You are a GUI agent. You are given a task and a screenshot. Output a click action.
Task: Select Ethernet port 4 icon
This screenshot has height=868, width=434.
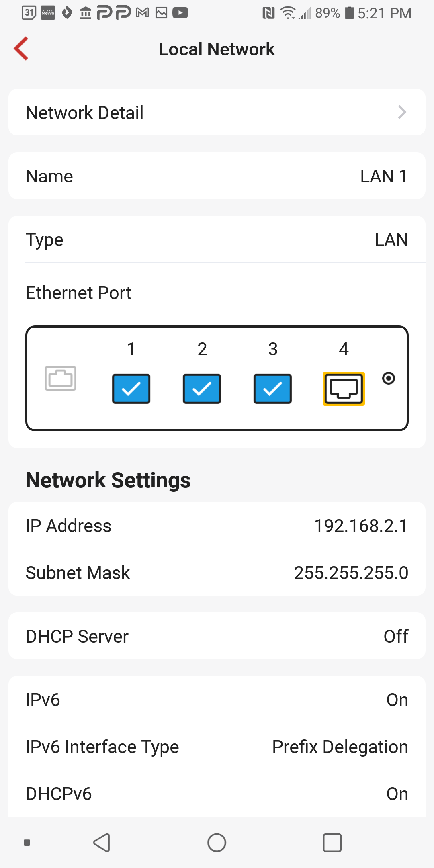tap(344, 389)
